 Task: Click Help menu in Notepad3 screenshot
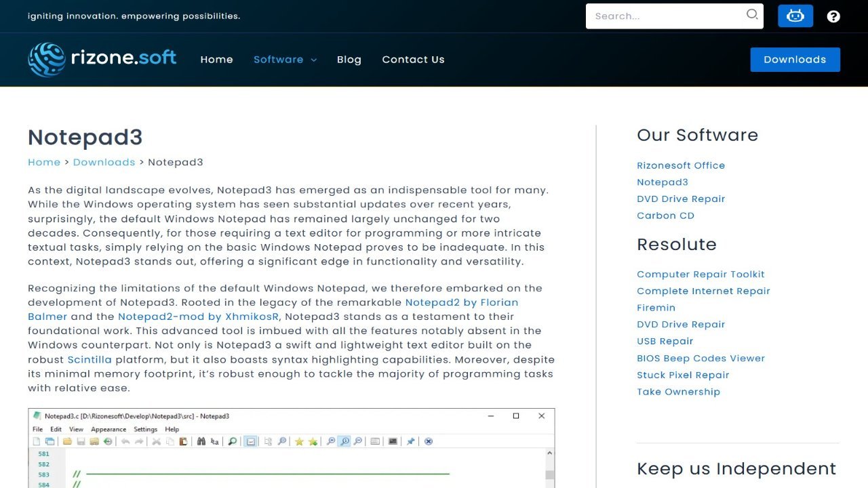coord(172,429)
